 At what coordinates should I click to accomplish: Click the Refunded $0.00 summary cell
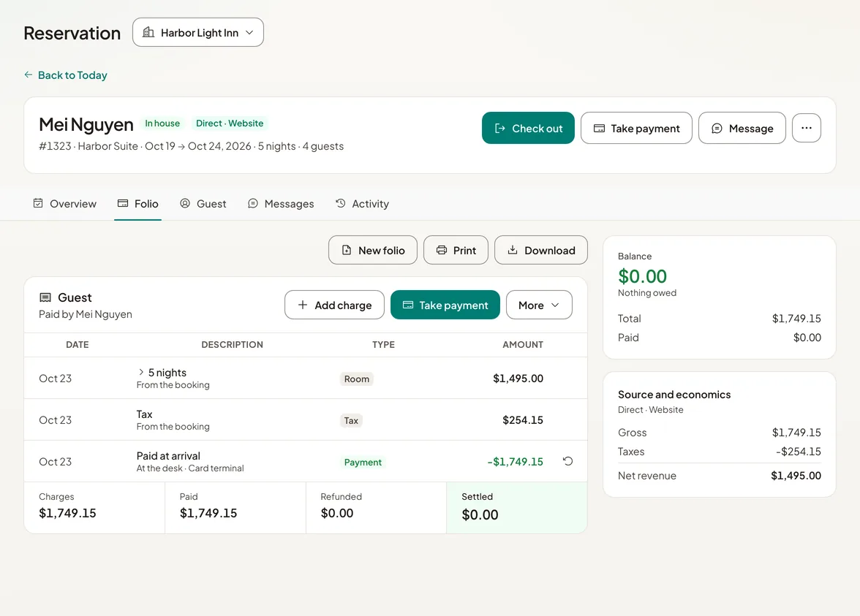click(376, 507)
